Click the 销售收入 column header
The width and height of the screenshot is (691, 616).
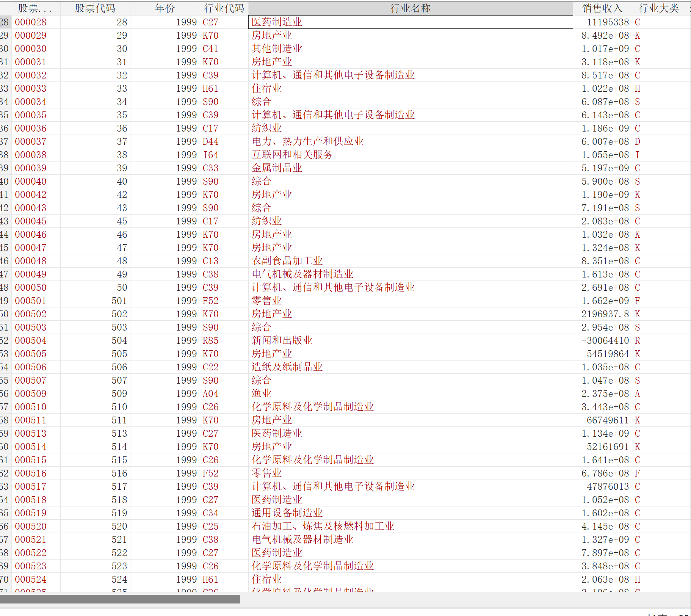pos(602,8)
